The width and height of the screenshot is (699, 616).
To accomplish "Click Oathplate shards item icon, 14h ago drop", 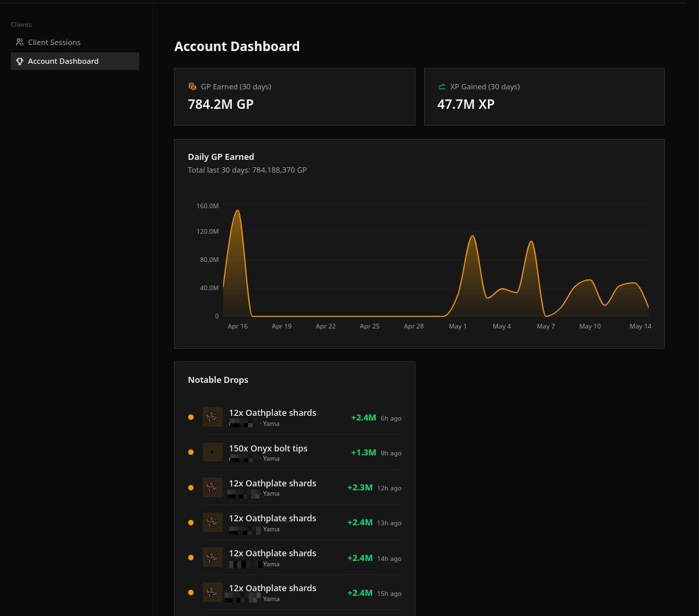I will [x=212, y=557].
